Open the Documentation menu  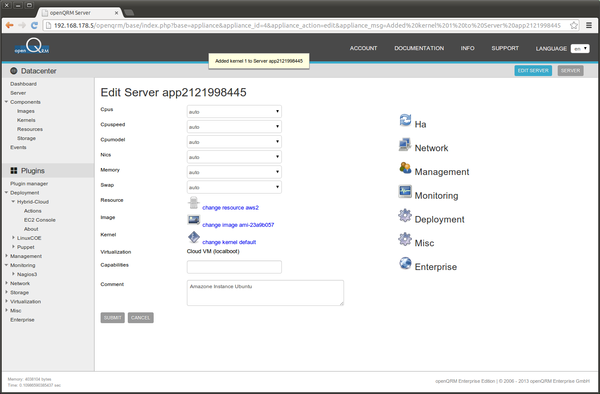(x=419, y=48)
